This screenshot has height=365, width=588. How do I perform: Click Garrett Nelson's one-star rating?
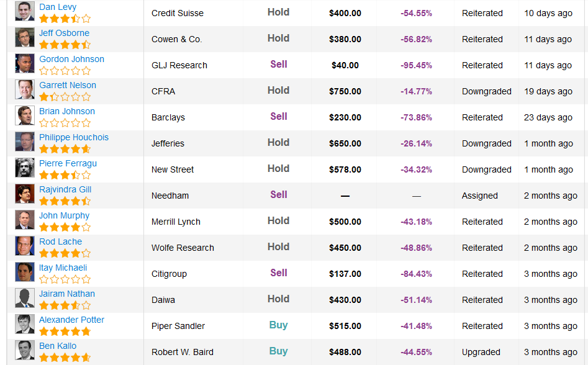[x=65, y=97]
